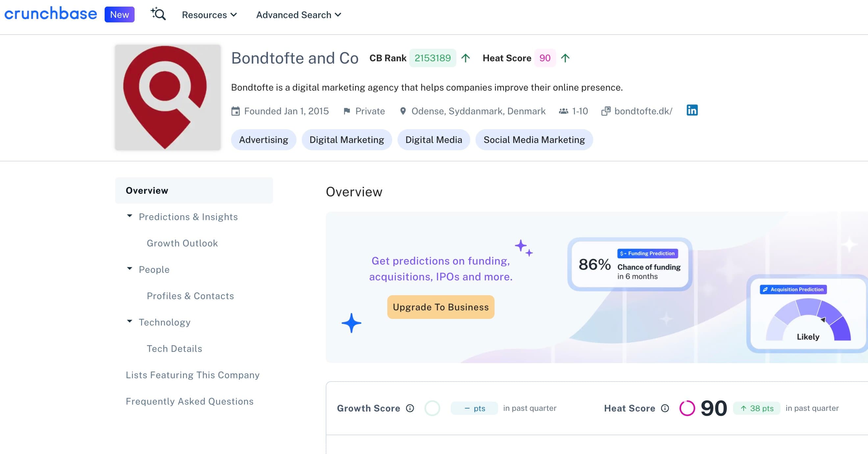Open the Resources dropdown menu

pos(209,15)
